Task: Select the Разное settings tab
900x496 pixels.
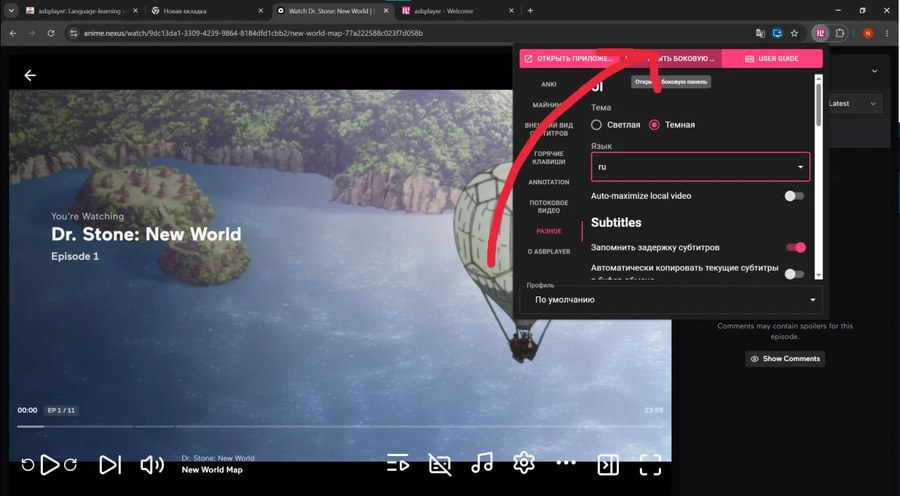Action: 549,231
